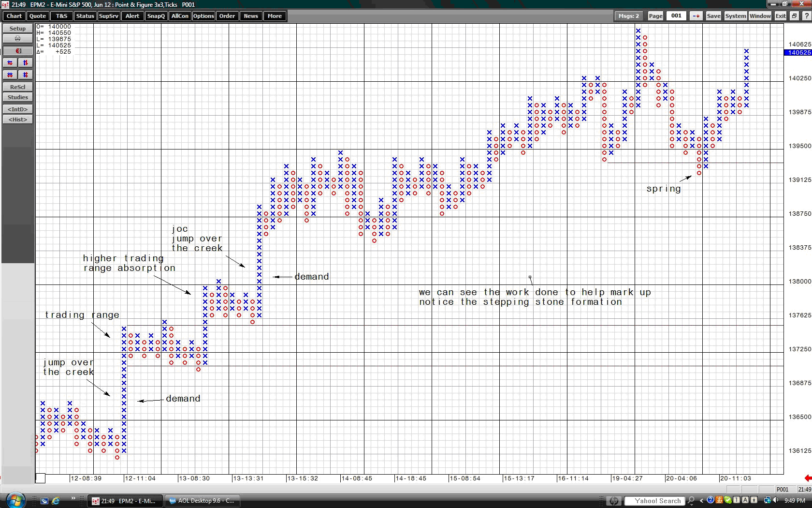Click the Exit button
Image resolution: width=812 pixels, height=508 pixels.
(x=781, y=16)
